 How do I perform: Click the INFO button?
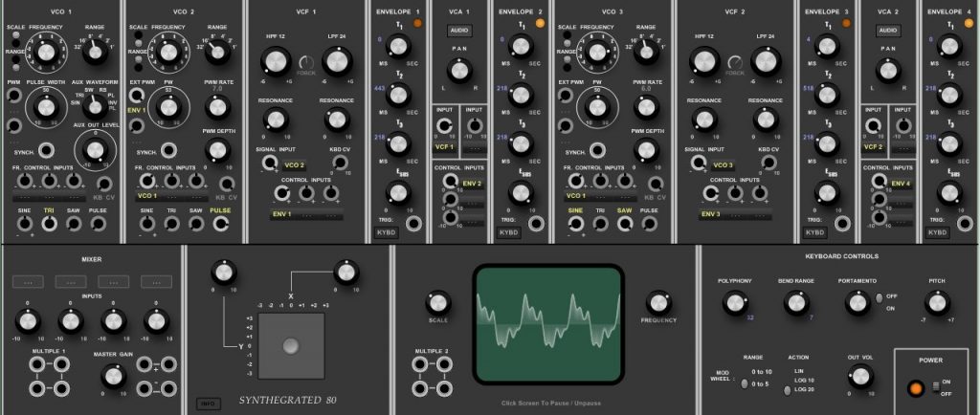point(208,404)
